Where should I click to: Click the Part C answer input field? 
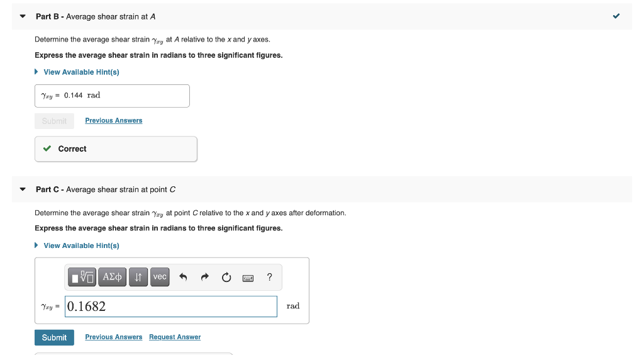171,307
